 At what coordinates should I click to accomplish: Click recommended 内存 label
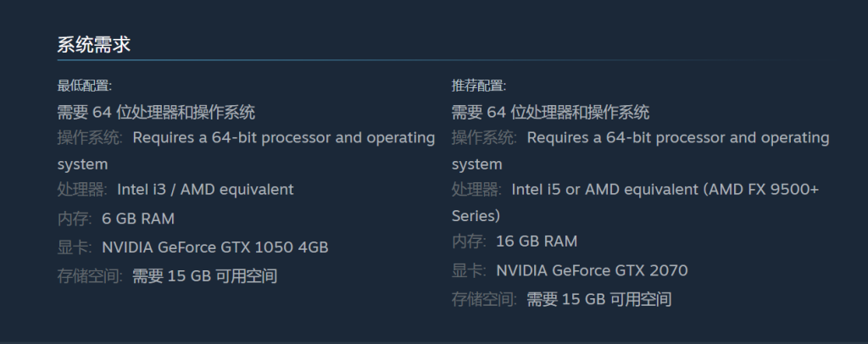pyautogui.click(x=468, y=241)
